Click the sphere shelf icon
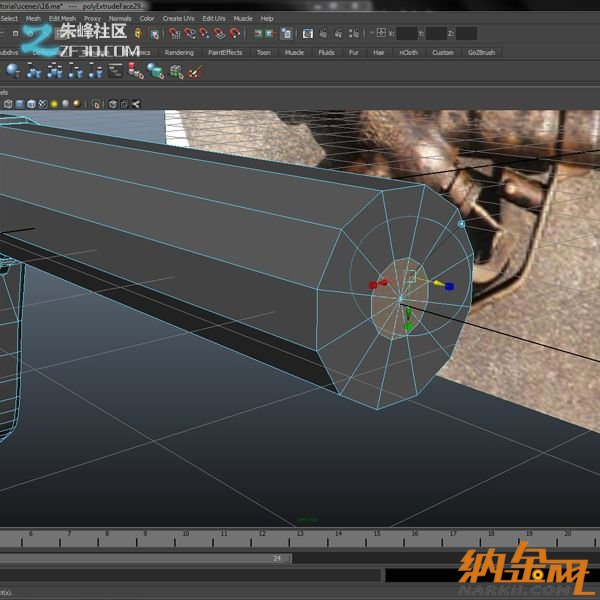 click(13, 70)
